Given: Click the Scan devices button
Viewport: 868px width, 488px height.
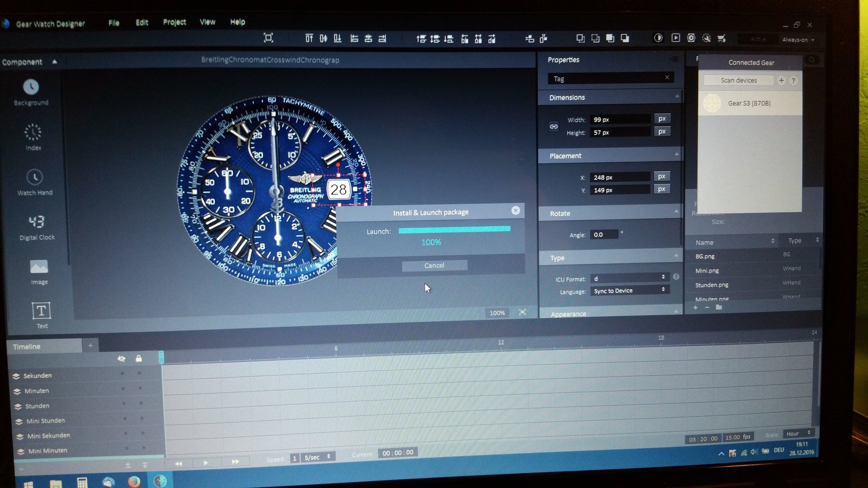Looking at the screenshot, I should click(739, 80).
